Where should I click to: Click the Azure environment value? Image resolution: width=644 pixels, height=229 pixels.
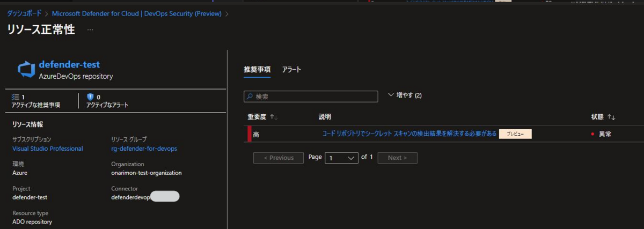click(20, 173)
